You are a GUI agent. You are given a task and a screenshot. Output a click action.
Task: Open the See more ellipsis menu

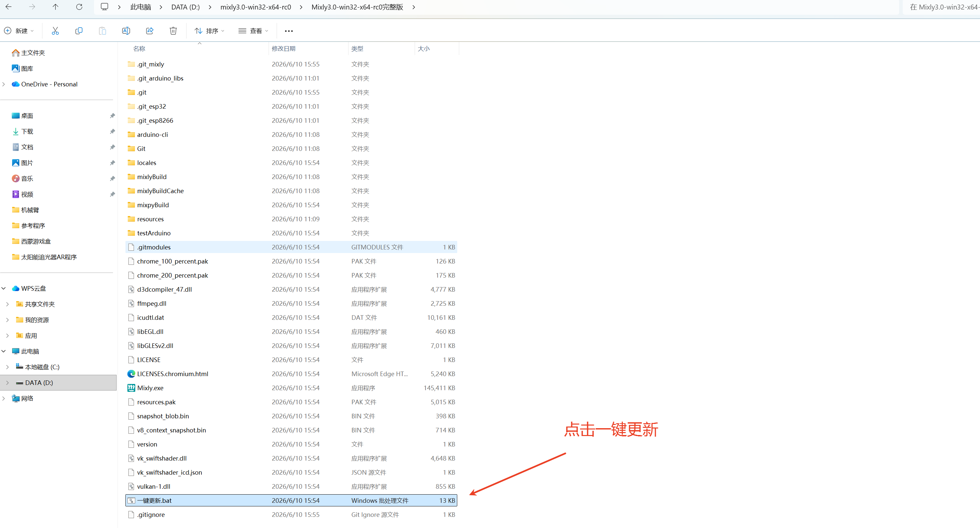[x=289, y=31]
